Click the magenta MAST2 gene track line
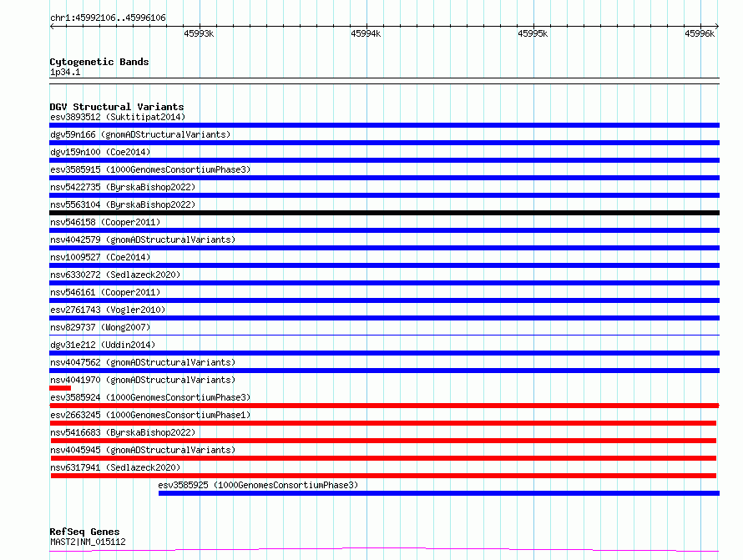 pyautogui.click(x=384, y=550)
